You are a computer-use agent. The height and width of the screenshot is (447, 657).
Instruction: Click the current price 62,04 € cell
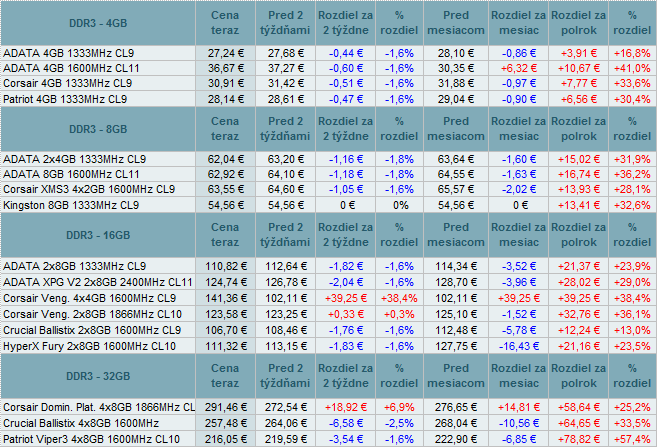pos(225,159)
